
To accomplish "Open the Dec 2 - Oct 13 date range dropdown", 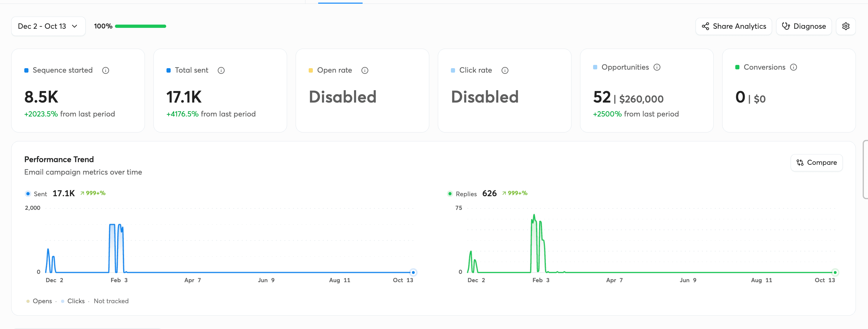I will pos(48,26).
